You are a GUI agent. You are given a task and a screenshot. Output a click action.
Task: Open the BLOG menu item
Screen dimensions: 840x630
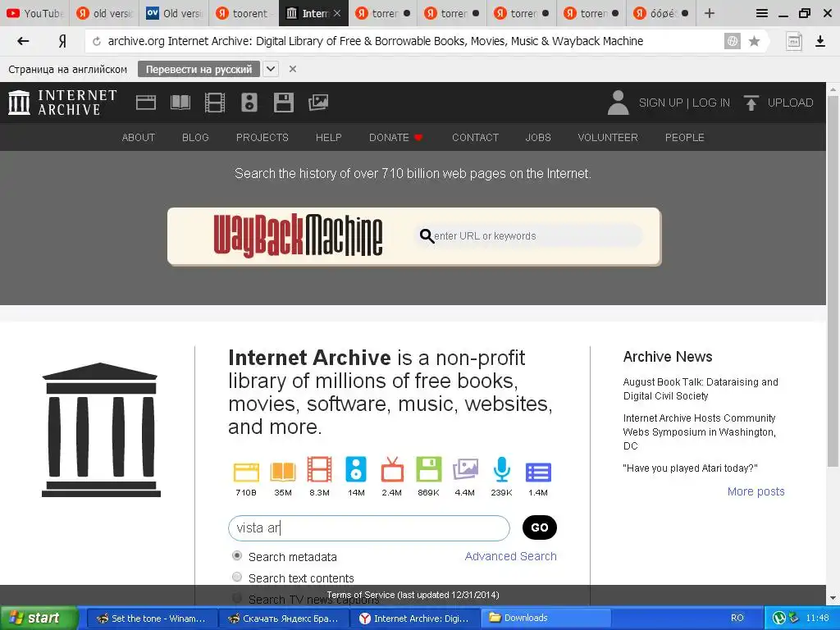(195, 138)
